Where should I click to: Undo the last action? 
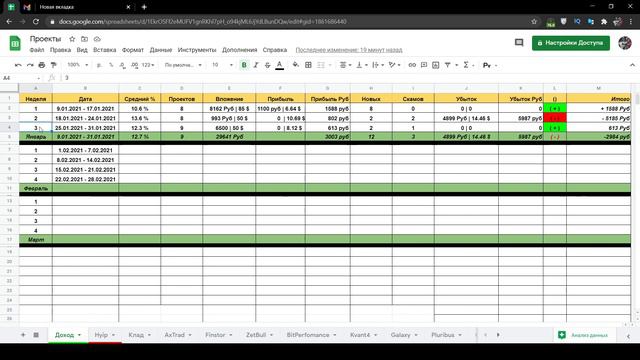pos(18,65)
